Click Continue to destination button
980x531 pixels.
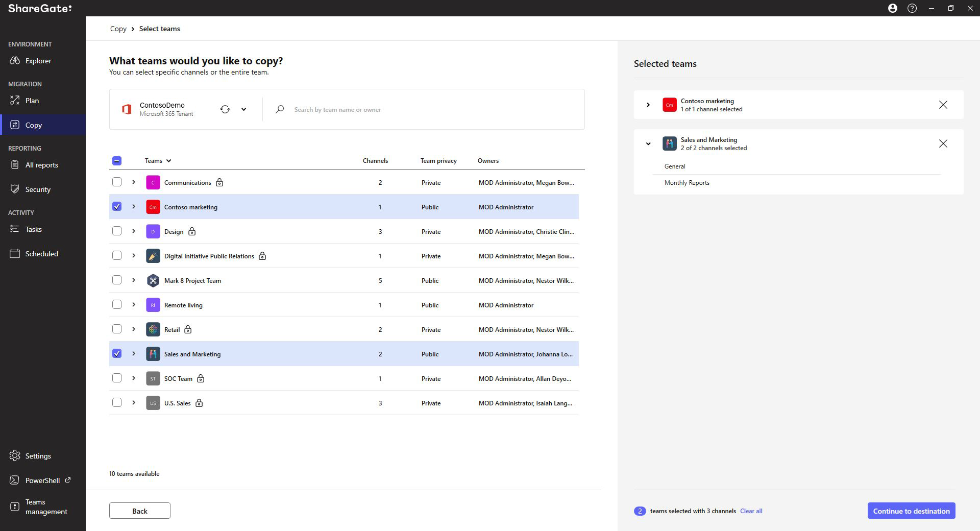tap(911, 511)
